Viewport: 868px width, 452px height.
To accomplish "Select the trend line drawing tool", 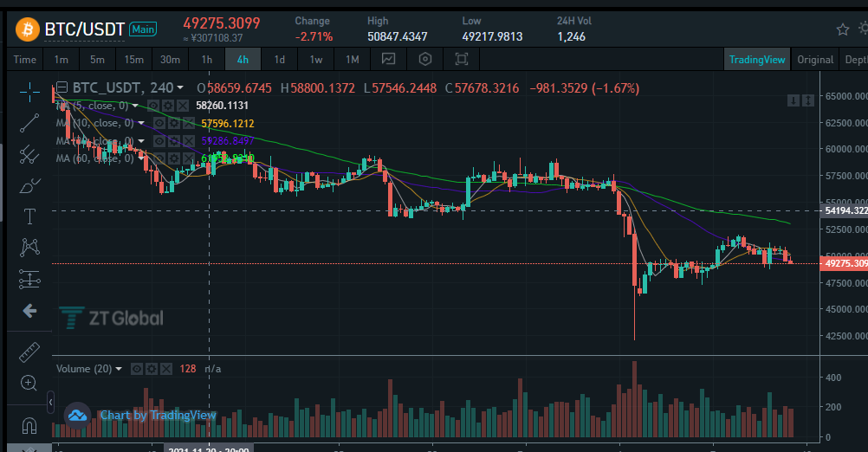I will point(29,123).
